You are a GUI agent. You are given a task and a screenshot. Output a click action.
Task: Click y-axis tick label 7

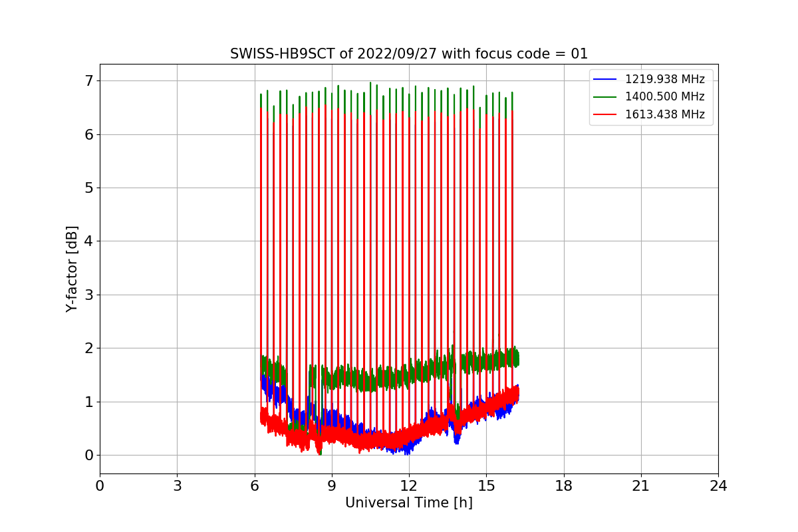(x=88, y=81)
